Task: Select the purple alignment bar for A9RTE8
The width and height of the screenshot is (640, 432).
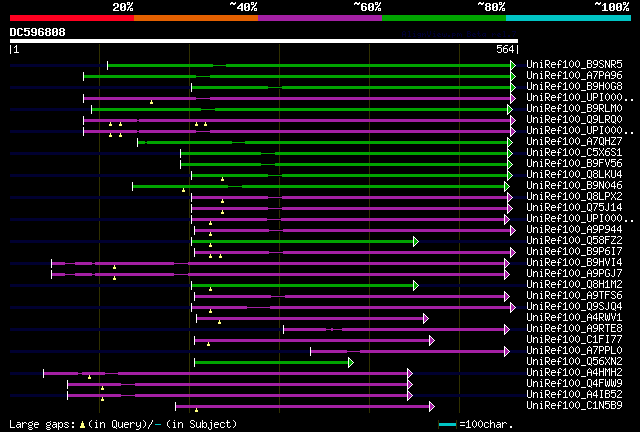Action: click(x=394, y=330)
